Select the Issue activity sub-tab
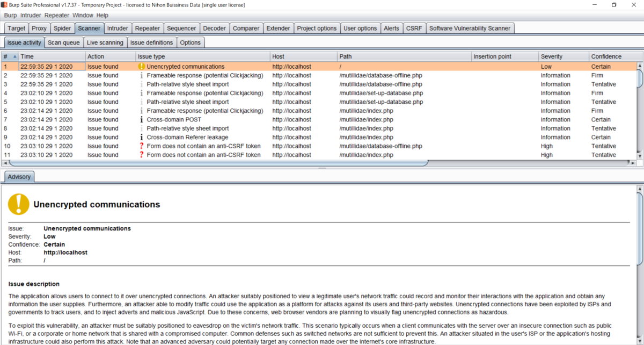The width and height of the screenshot is (644, 345). [x=24, y=42]
